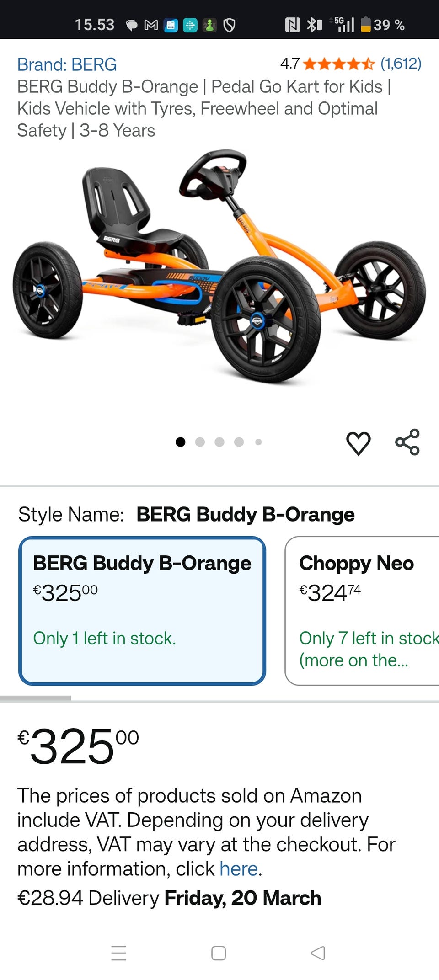The width and height of the screenshot is (439, 980).
Task: Tap the battery indicator icon
Action: [365, 25]
